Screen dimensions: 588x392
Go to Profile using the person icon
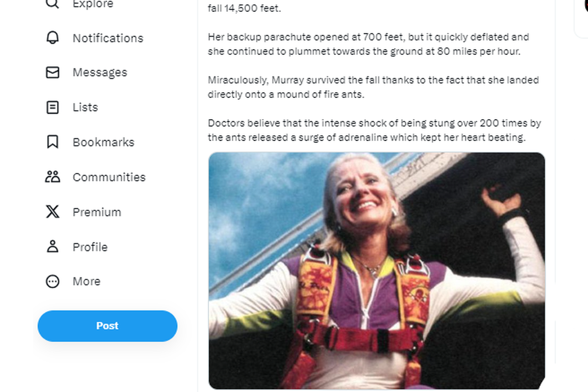pos(53,247)
